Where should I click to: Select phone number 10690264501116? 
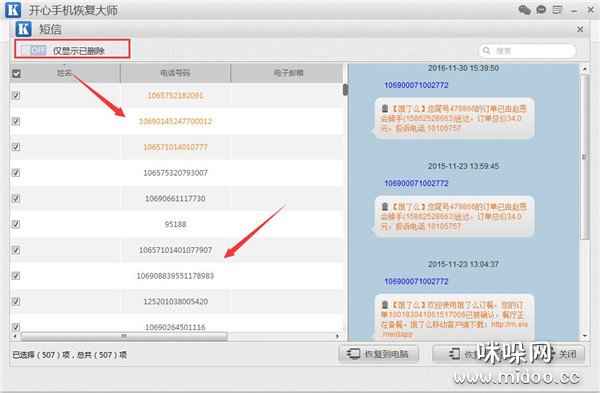coord(175,327)
